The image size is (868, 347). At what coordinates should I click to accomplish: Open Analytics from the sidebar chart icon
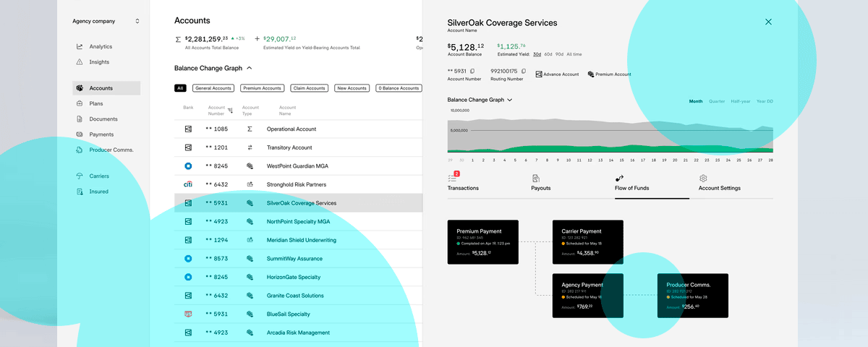click(x=80, y=46)
